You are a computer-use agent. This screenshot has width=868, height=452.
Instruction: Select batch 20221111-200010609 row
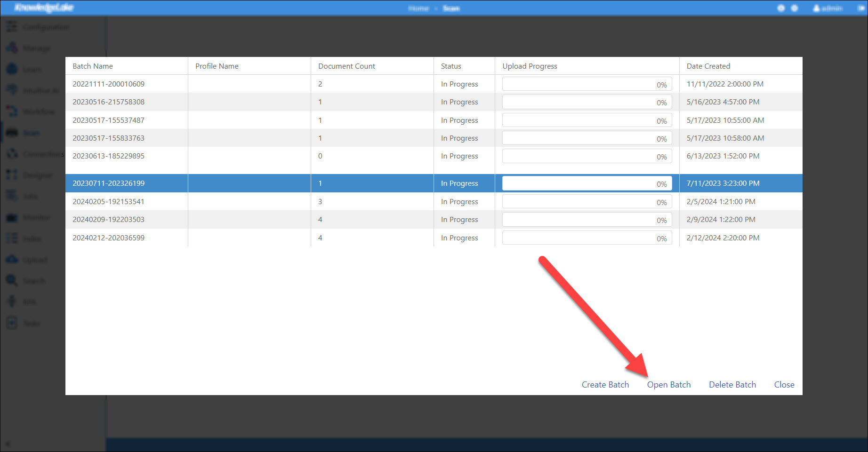pyautogui.click(x=109, y=84)
